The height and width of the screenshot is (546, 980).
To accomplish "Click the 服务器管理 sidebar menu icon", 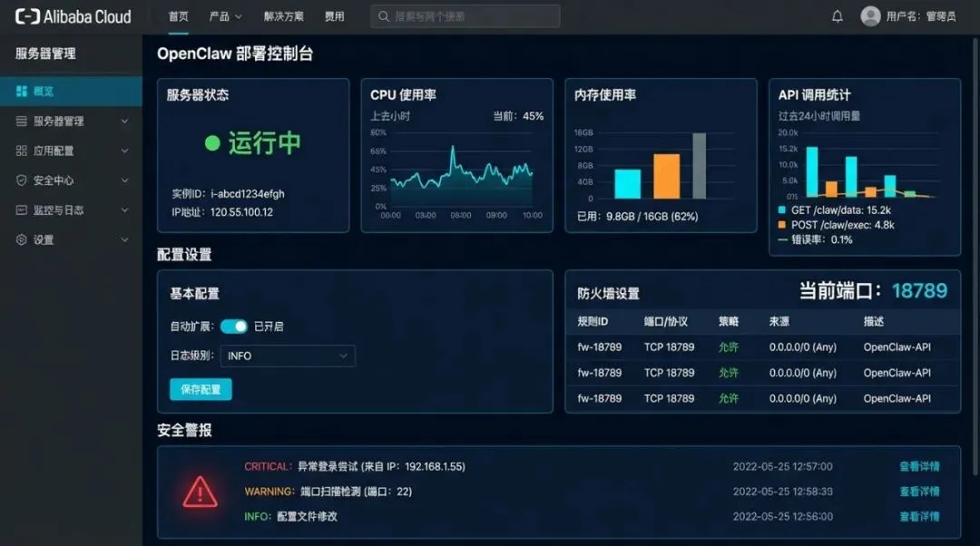I will (21, 122).
